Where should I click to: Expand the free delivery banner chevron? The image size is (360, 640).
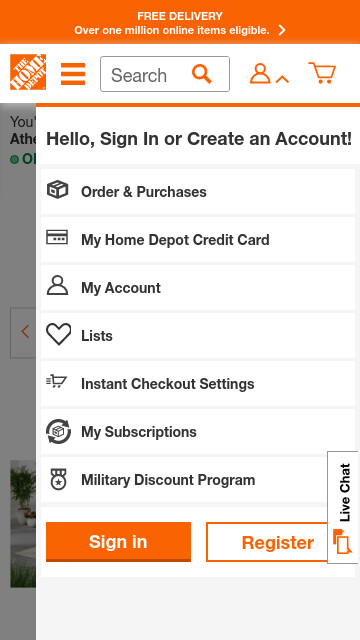tap(282, 30)
